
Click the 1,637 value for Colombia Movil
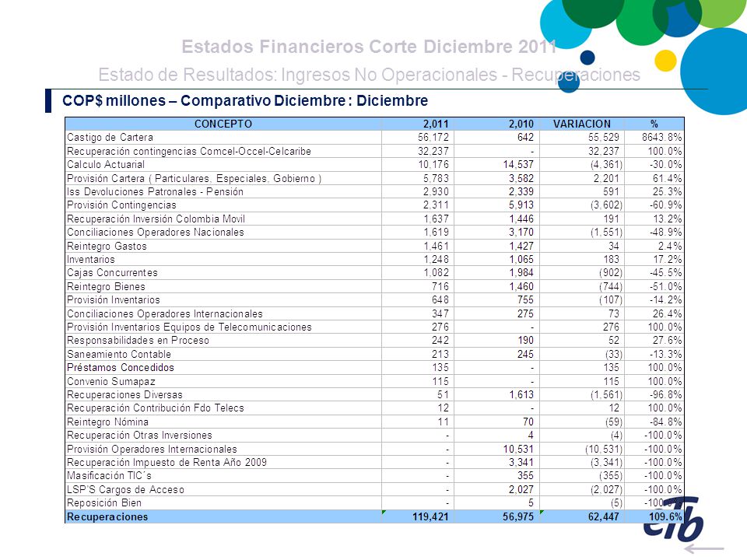pyautogui.click(x=436, y=219)
